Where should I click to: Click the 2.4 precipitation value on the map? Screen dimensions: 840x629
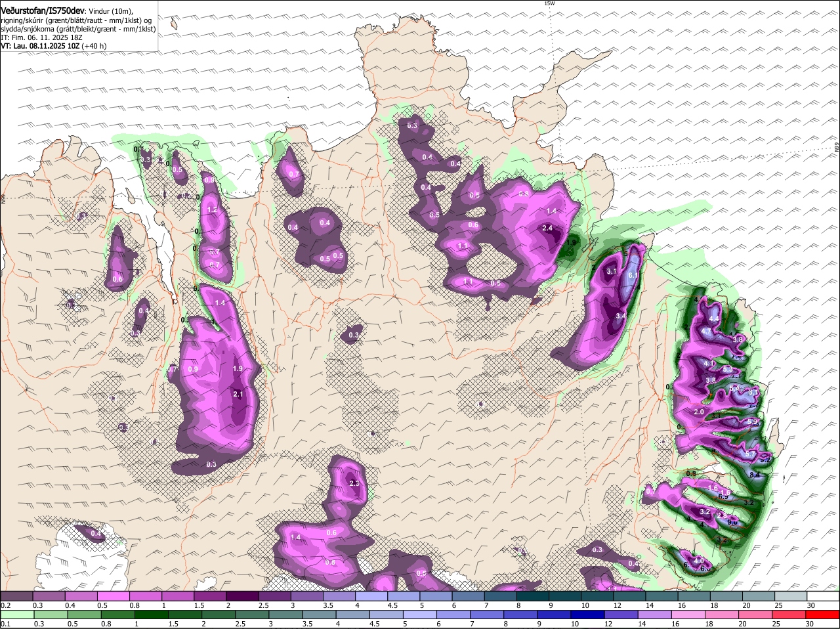pos(547,228)
